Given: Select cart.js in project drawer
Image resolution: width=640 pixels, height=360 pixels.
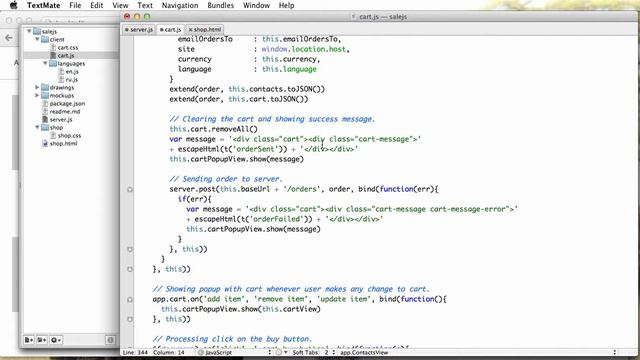Looking at the screenshot, I should (x=66, y=55).
